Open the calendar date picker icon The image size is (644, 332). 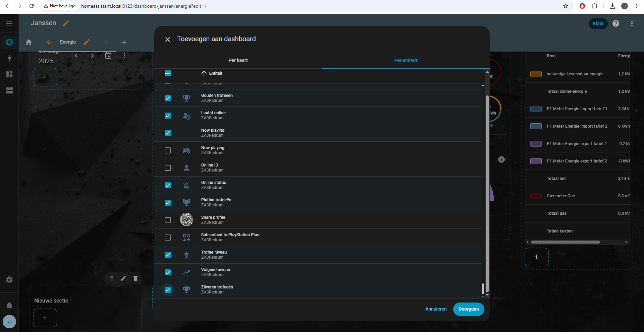(x=108, y=56)
